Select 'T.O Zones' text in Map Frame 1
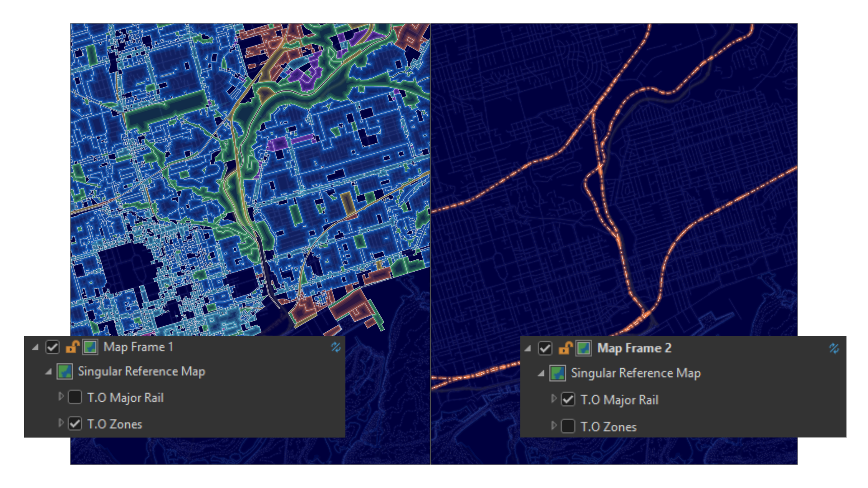 click(x=114, y=424)
